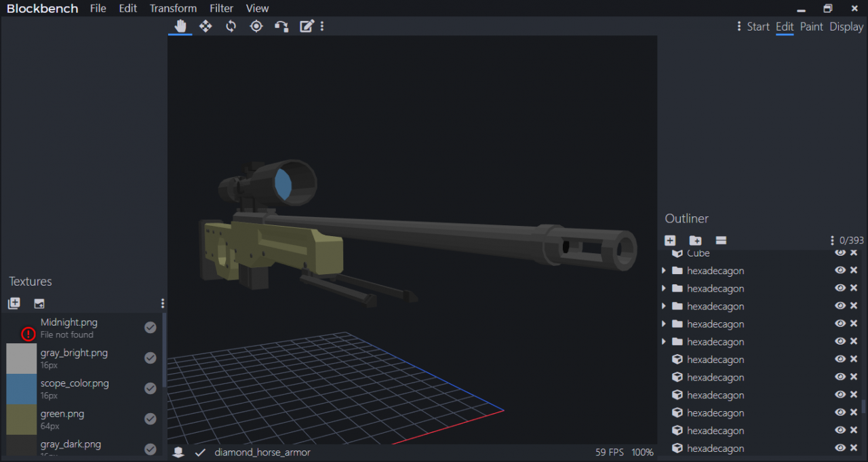Viewport: 868px width, 462px height.
Task: Switch to the Display mode tab
Action: 846,26
